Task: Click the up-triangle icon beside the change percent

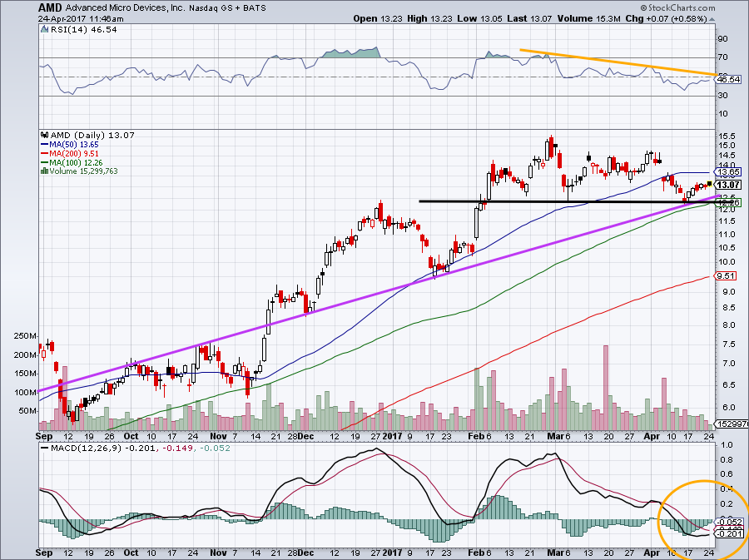Action: point(712,19)
